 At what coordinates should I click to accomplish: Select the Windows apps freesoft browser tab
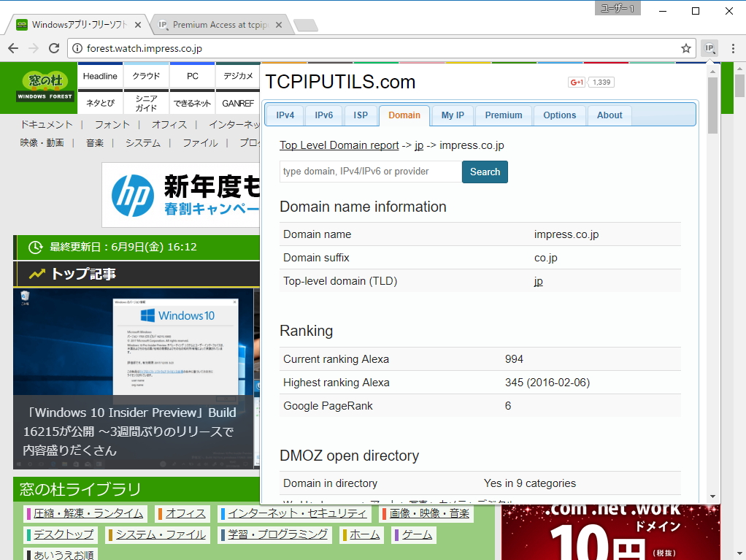tap(79, 25)
